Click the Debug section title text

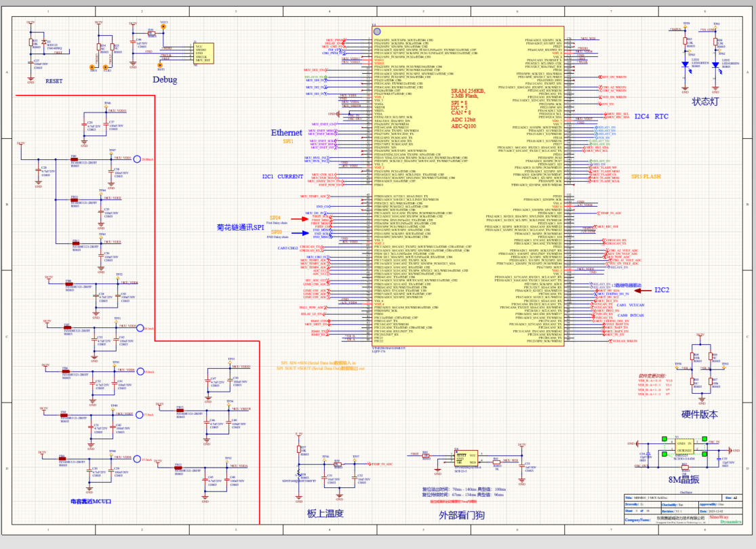(165, 80)
